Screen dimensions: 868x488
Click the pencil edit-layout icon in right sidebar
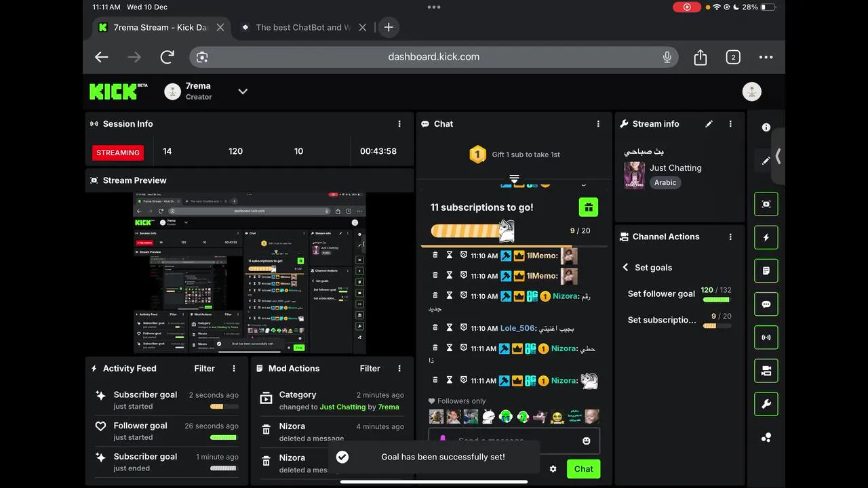coord(766,161)
